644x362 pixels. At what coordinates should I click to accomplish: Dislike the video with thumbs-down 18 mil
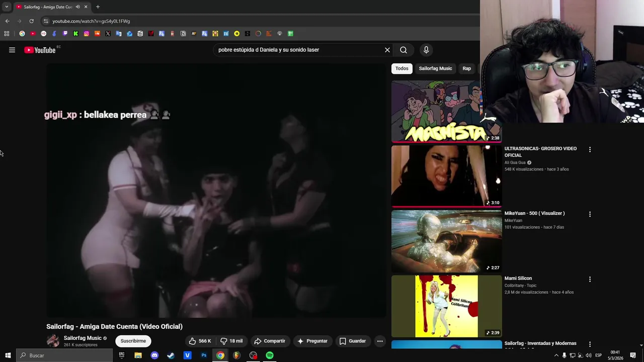232,341
